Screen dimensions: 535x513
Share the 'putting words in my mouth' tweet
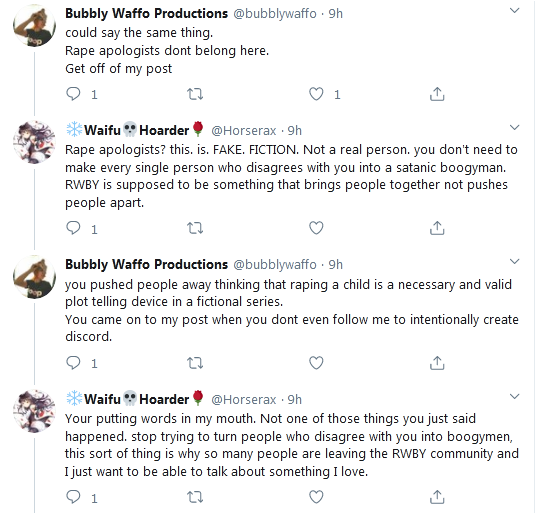click(437, 497)
